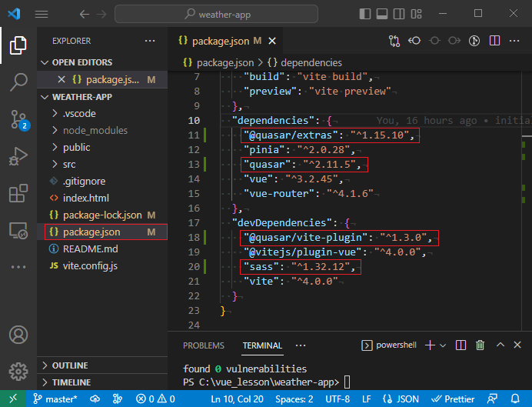Open the vite.config.js file
The image size is (532, 407).
102,265
